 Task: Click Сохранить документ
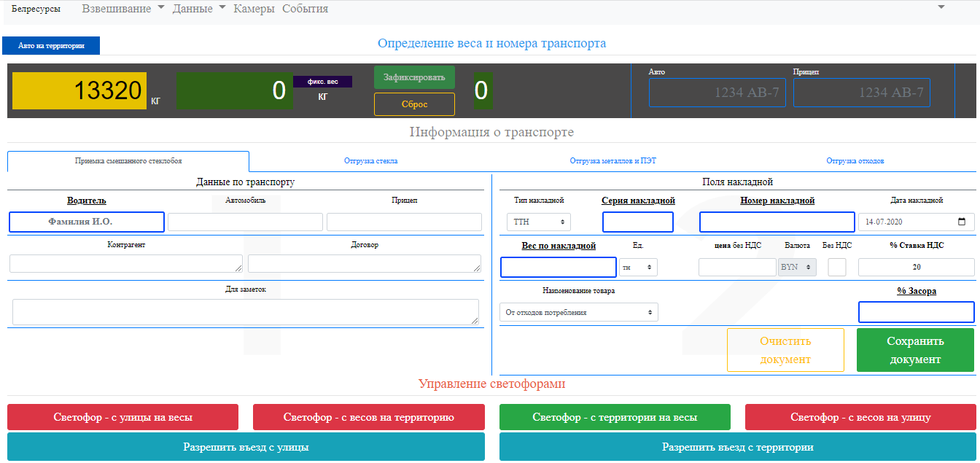tap(915, 350)
